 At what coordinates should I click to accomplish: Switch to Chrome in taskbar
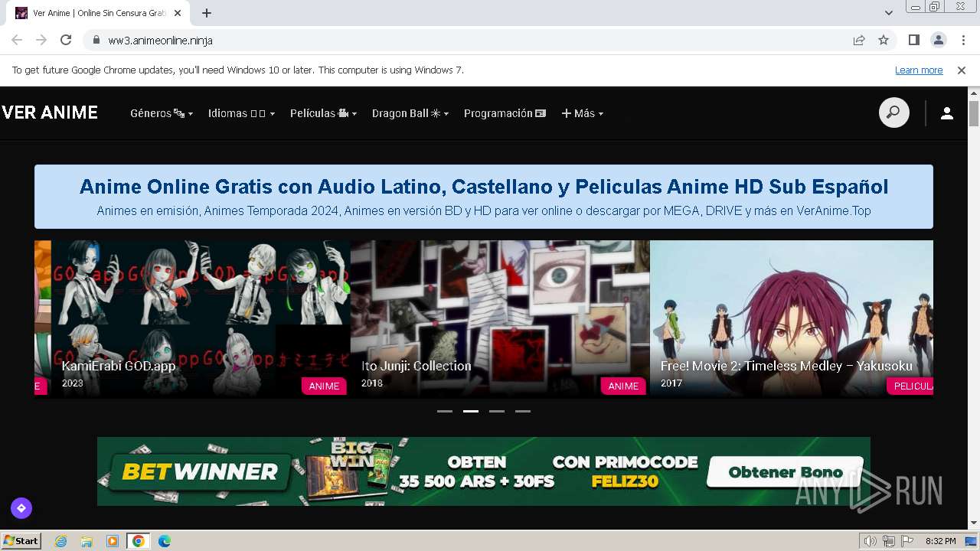tap(139, 541)
